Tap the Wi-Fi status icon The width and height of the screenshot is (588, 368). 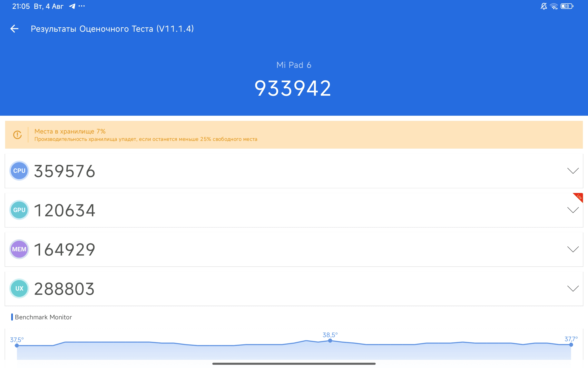[x=554, y=6]
